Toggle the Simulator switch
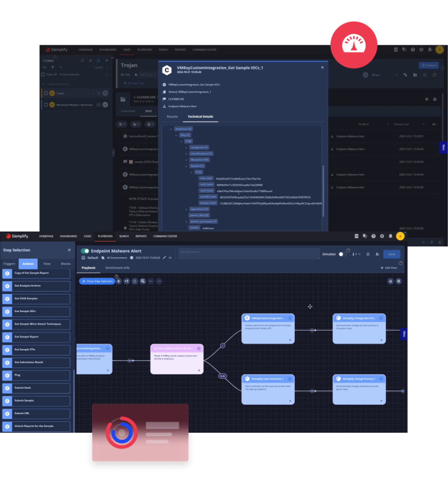 point(342,254)
